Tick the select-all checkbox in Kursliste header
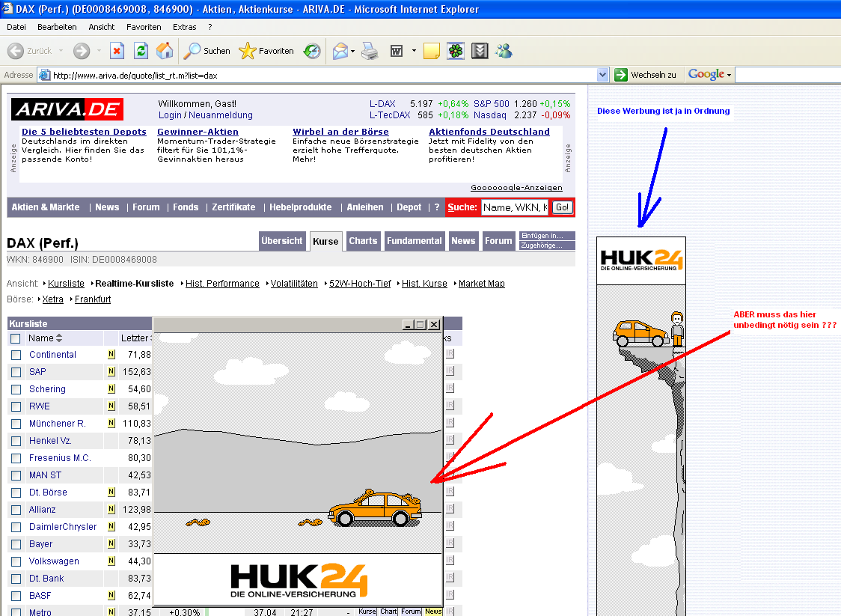This screenshot has width=841, height=616. (16, 338)
